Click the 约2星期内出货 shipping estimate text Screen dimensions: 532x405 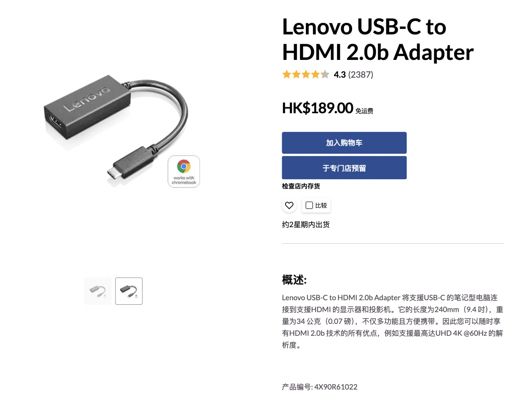(x=306, y=225)
